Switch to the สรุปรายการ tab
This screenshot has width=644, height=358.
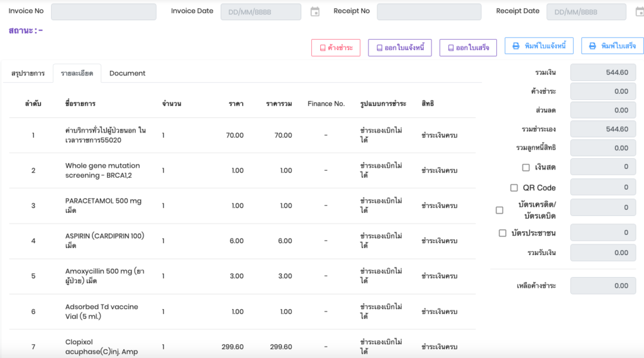tap(28, 73)
